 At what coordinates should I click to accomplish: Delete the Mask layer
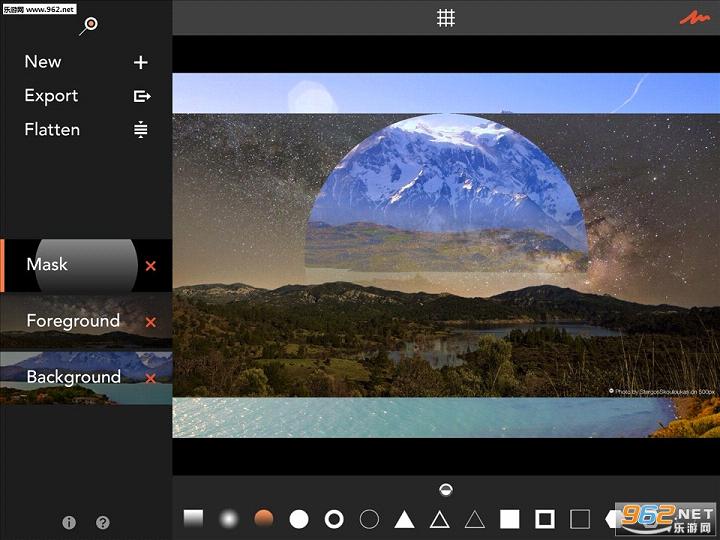151,265
